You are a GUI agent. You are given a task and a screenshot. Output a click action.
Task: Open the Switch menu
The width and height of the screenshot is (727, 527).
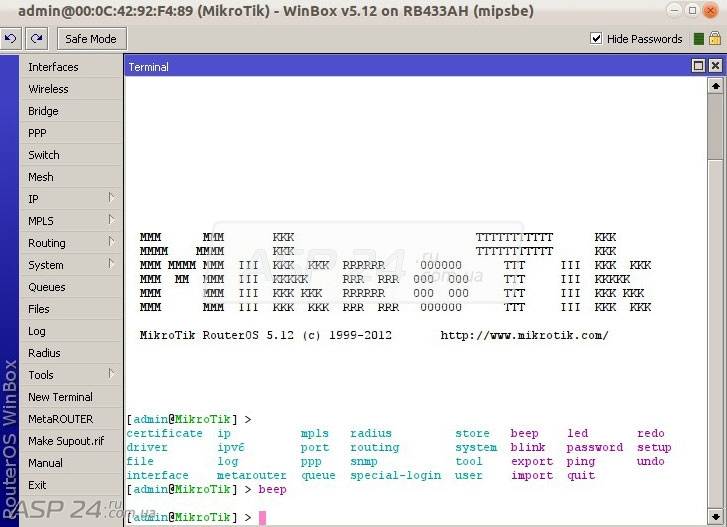pyautogui.click(x=71, y=155)
